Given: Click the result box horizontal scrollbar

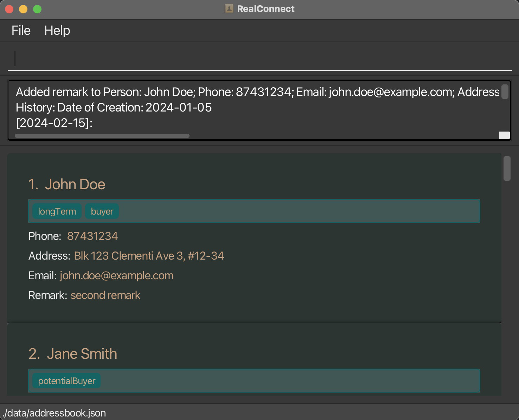Looking at the screenshot, I should click(x=102, y=136).
